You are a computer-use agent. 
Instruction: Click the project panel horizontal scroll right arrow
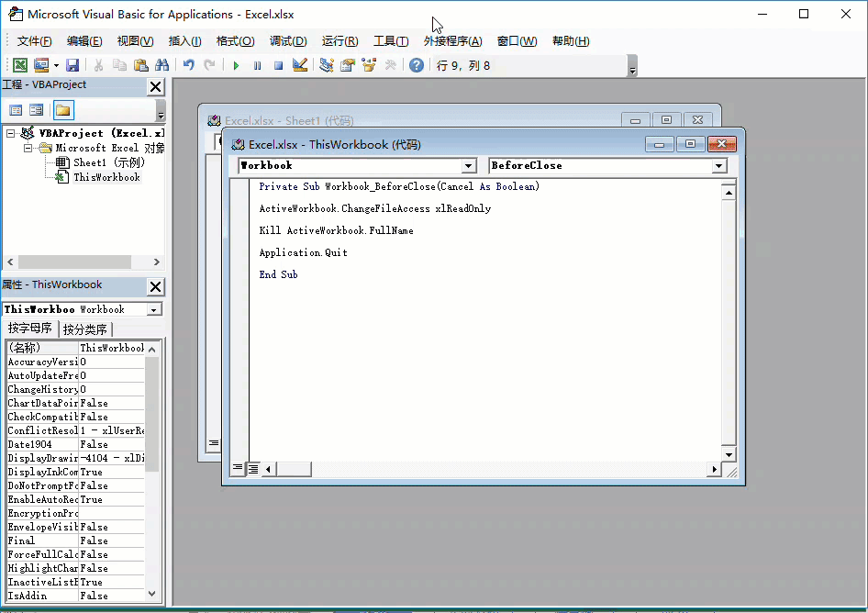(x=157, y=262)
